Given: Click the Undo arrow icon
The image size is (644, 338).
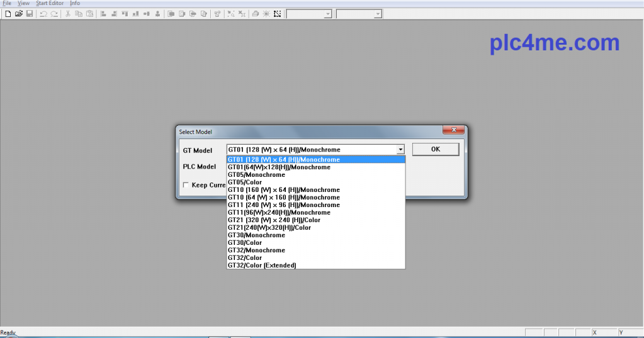Looking at the screenshot, I should pos(43,14).
